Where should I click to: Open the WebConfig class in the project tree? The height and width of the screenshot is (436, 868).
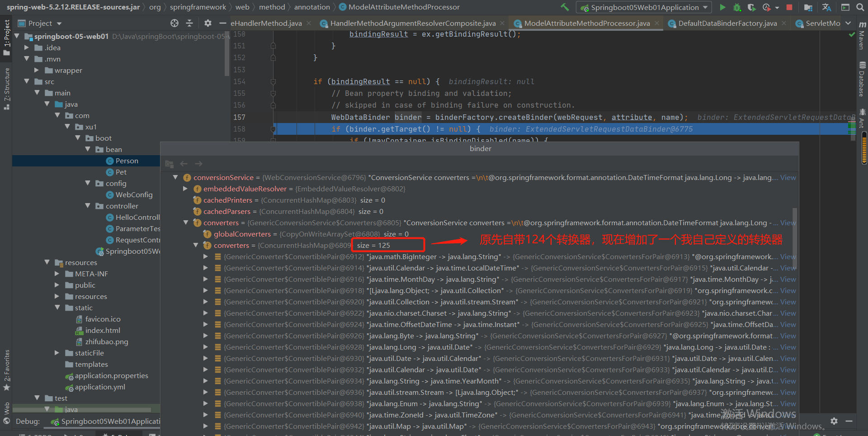click(129, 194)
